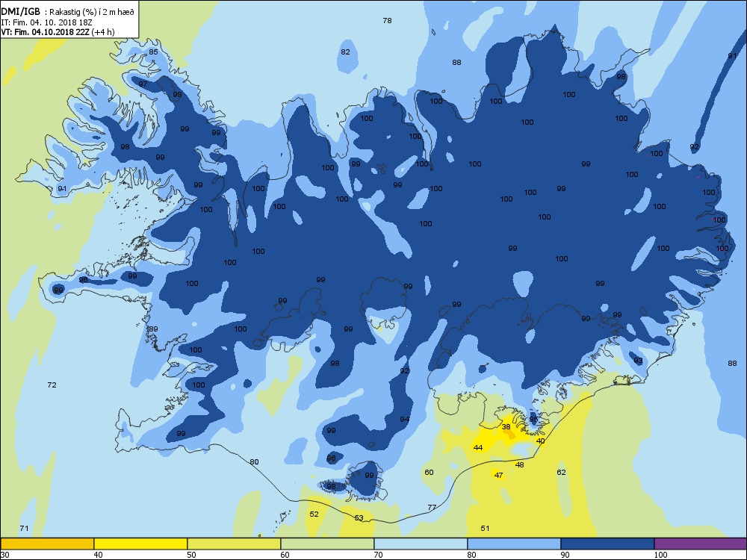Click the "DMI/IGB" title text
747x560 pixels.
21,13
